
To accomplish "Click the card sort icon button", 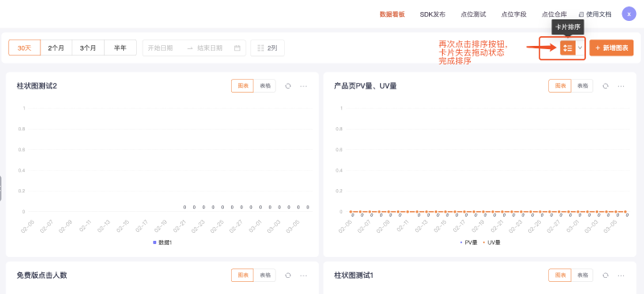I will click(x=568, y=48).
